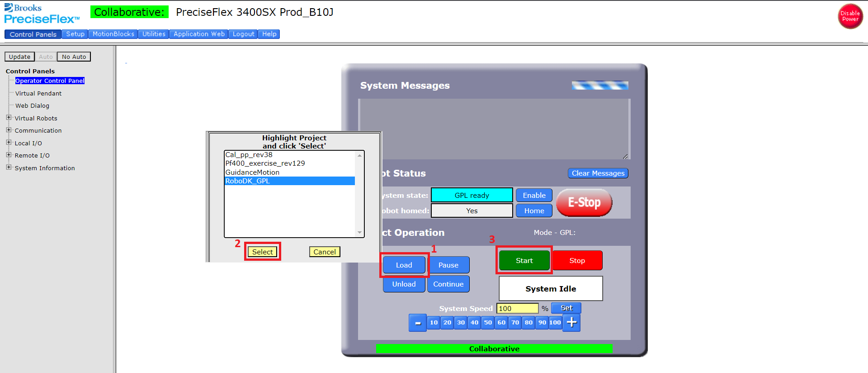Viewport: 868px width, 373px height.
Task: Click the plus speed increase button
Action: tap(571, 323)
